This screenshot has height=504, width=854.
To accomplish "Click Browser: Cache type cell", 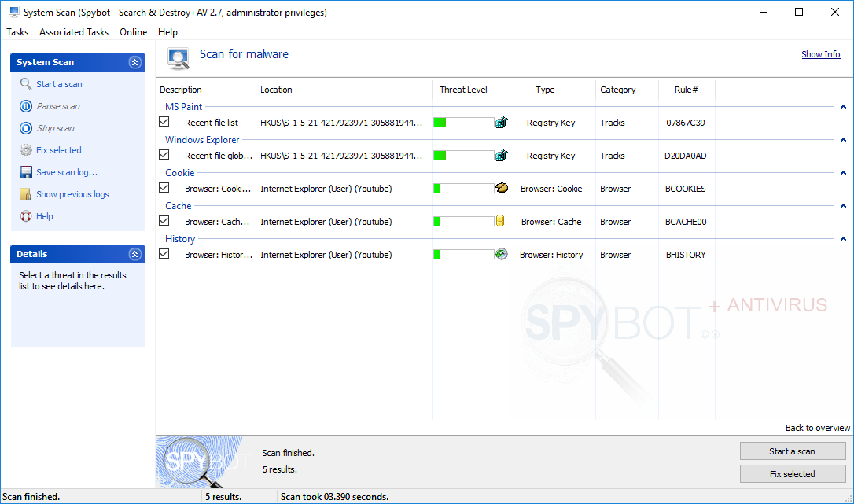I will [x=551, y=222].
